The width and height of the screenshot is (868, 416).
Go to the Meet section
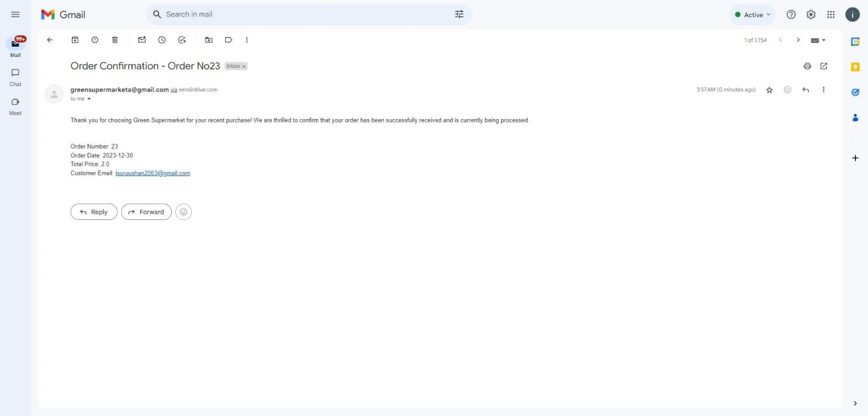(x=15, y=106)
